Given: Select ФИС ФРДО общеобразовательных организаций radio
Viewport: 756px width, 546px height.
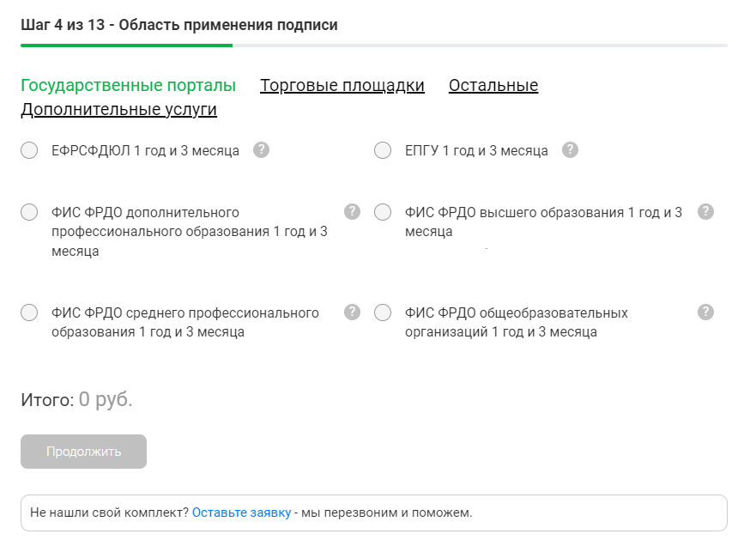Looking at the screenshot, I should coord(384,312).
